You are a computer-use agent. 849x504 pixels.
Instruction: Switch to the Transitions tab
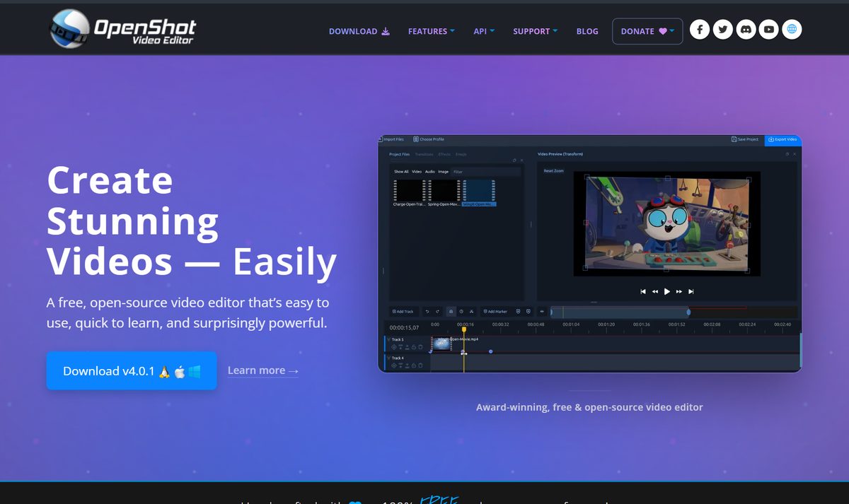(424, 154)
